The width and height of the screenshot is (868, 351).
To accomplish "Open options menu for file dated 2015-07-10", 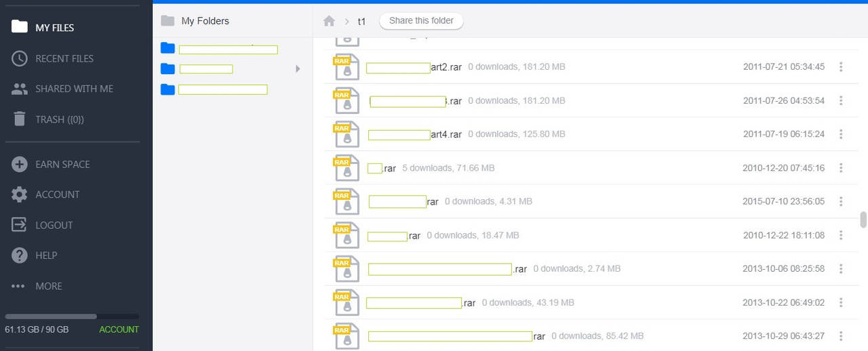I will click(x=841, y=201).
